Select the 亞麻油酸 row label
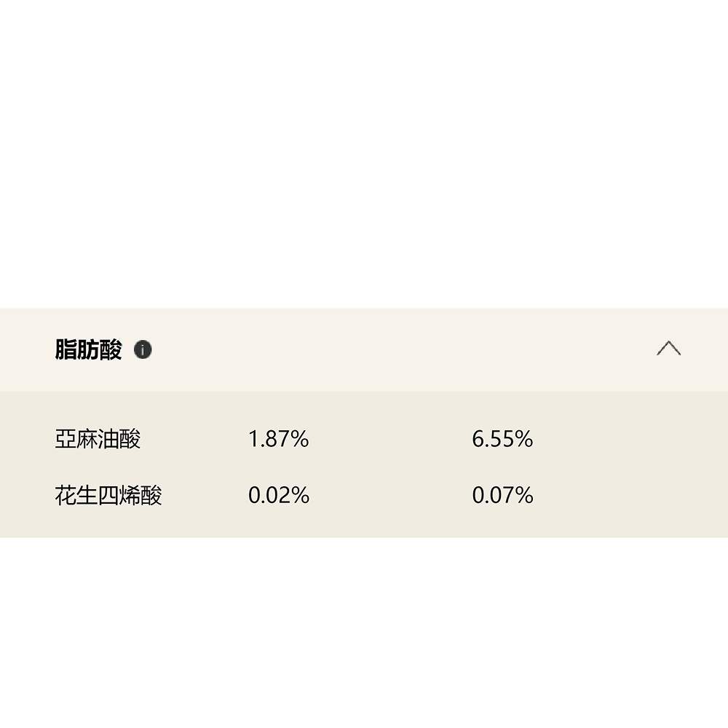 (98, 439)
